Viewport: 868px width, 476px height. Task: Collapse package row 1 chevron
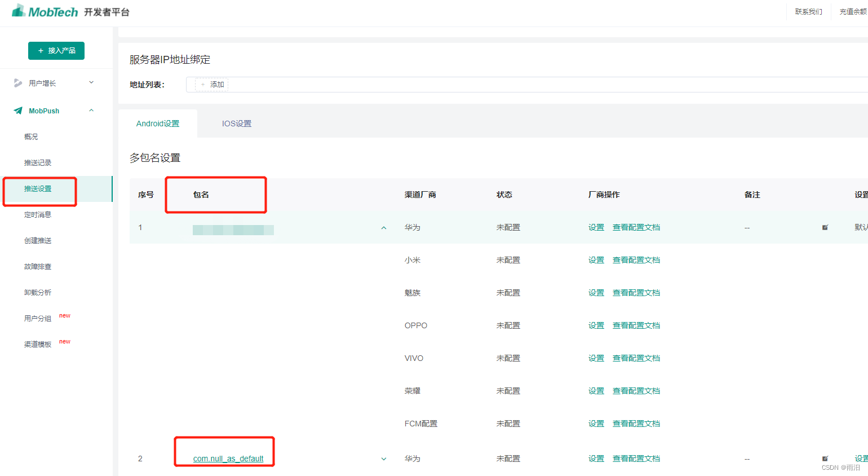(x=384, y=228)
